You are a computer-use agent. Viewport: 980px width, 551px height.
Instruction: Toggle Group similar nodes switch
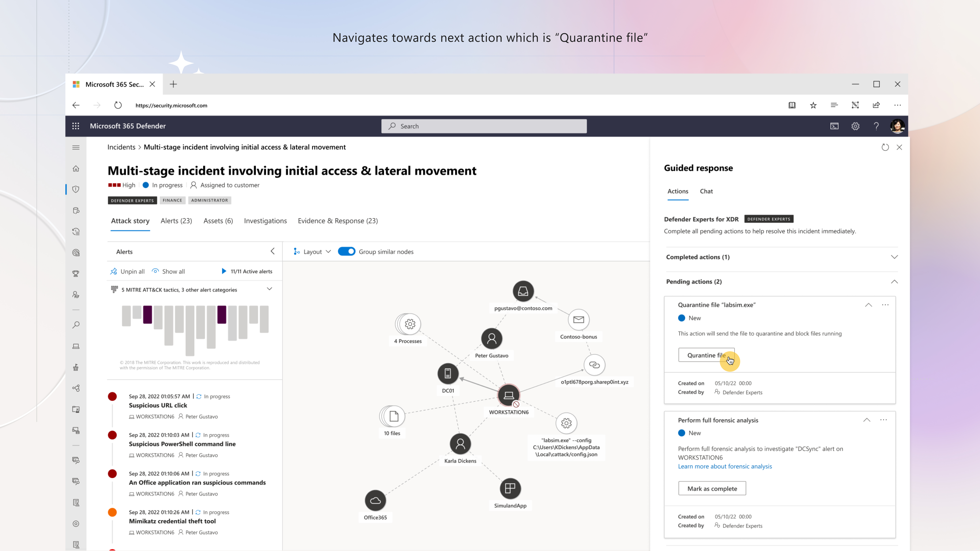point(346,251)
